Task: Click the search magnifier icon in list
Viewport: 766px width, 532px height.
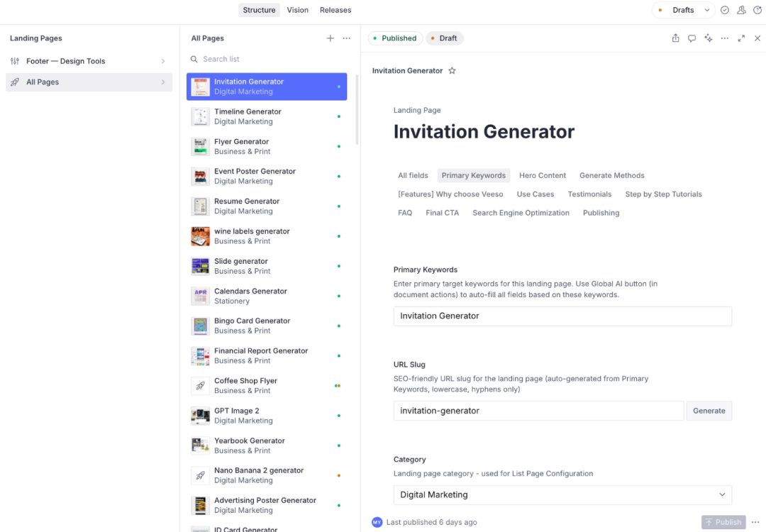Action: tap(194, 59)
